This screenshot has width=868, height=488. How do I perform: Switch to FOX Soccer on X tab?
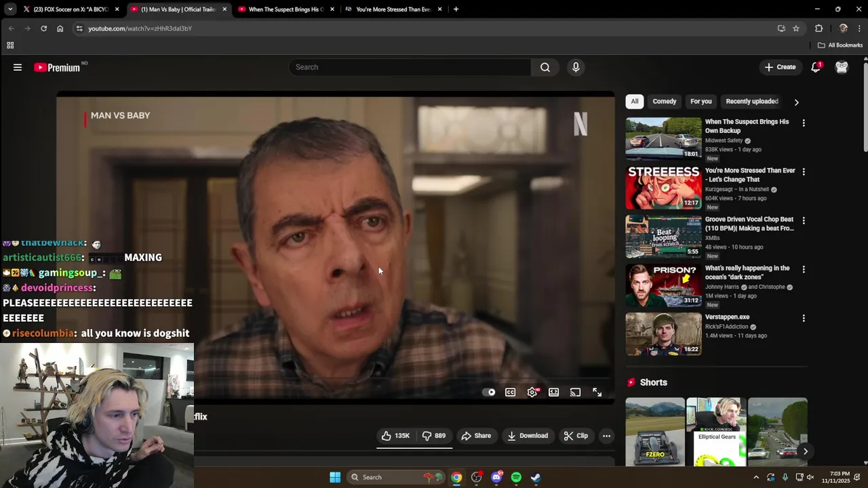[65, 9]
